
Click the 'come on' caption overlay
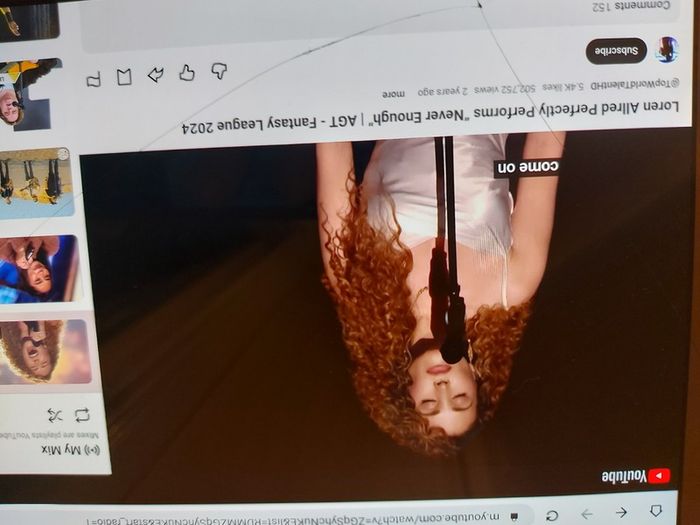pyautogui.click(x=527, y=167)
